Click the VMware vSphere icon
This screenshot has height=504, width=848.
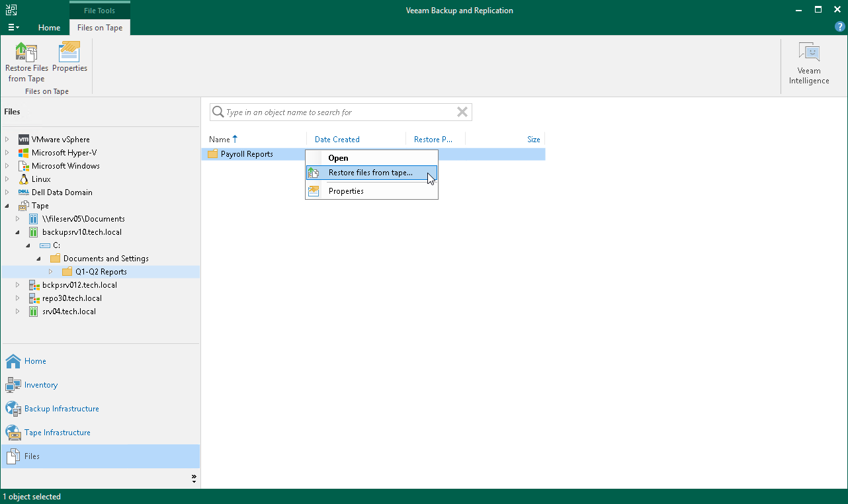[x=24, y=140]
